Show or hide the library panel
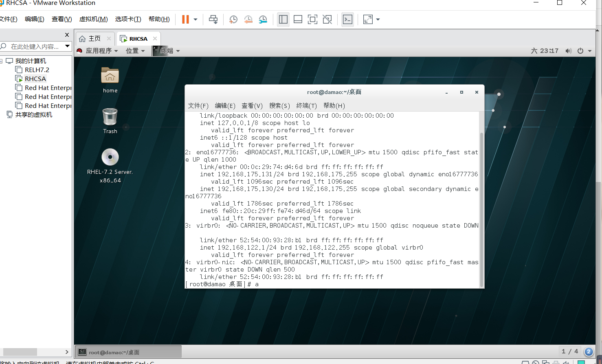The image size is (602, 364). 283,19
